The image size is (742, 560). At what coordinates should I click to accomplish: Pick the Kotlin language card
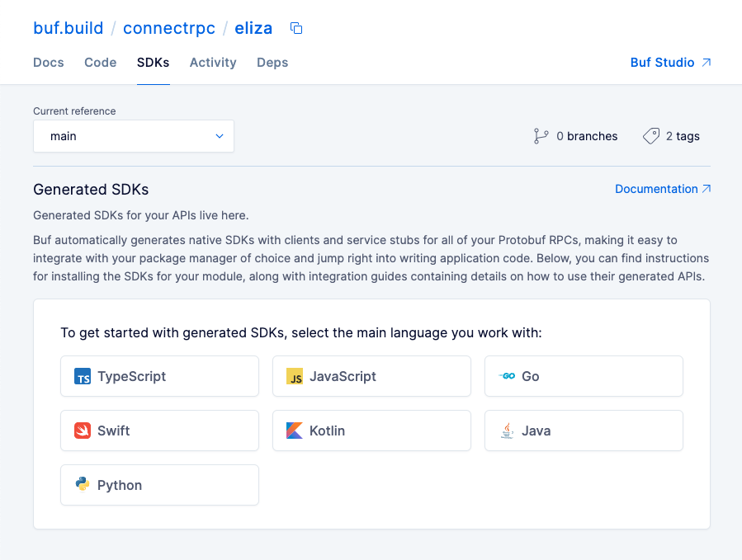pyautogui.click(x=371, y=431)
